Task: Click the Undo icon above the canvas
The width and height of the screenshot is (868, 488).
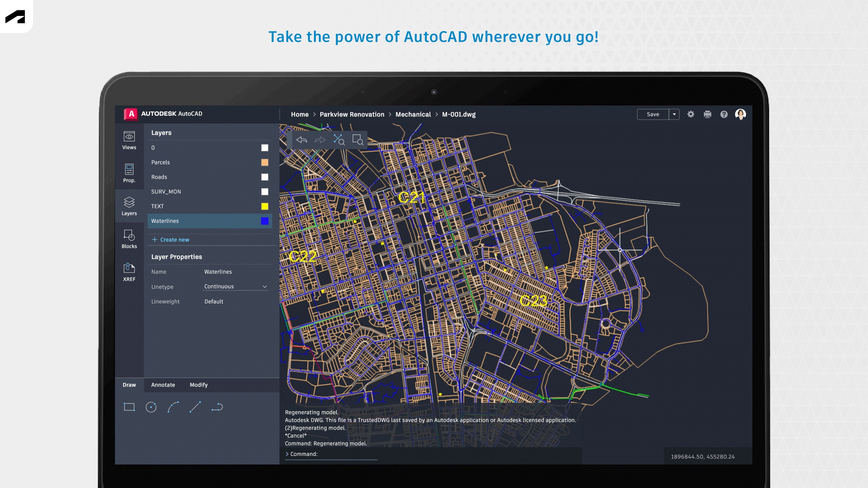Action: 302,139
